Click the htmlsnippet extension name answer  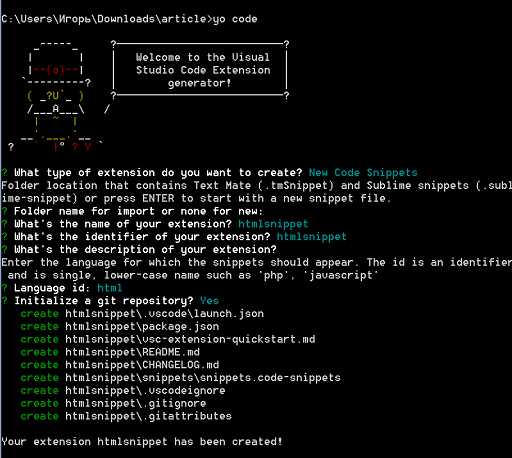click(273, 224)
